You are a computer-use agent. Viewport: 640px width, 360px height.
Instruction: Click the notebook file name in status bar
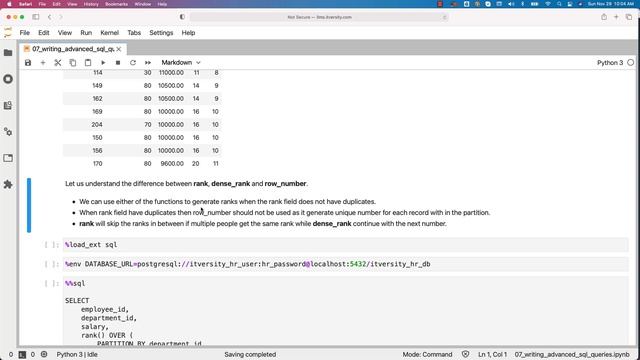(572, 354)
